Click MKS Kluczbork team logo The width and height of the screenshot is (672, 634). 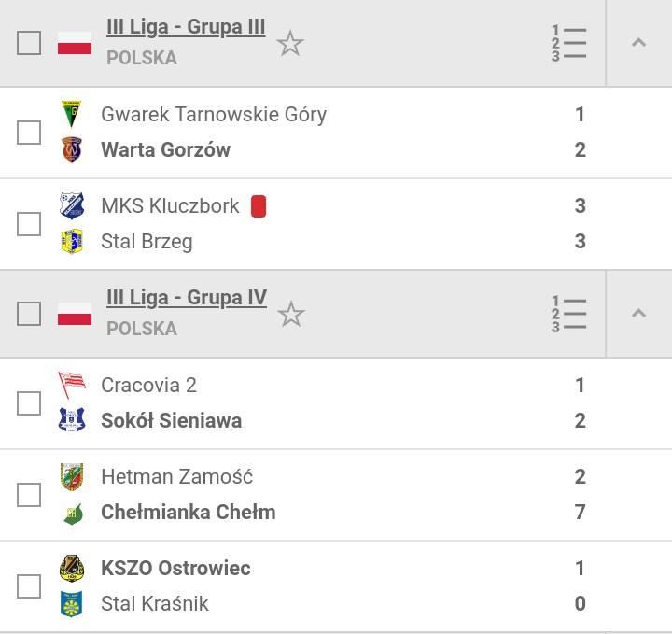pyautogui.click(x=72, y=205)
